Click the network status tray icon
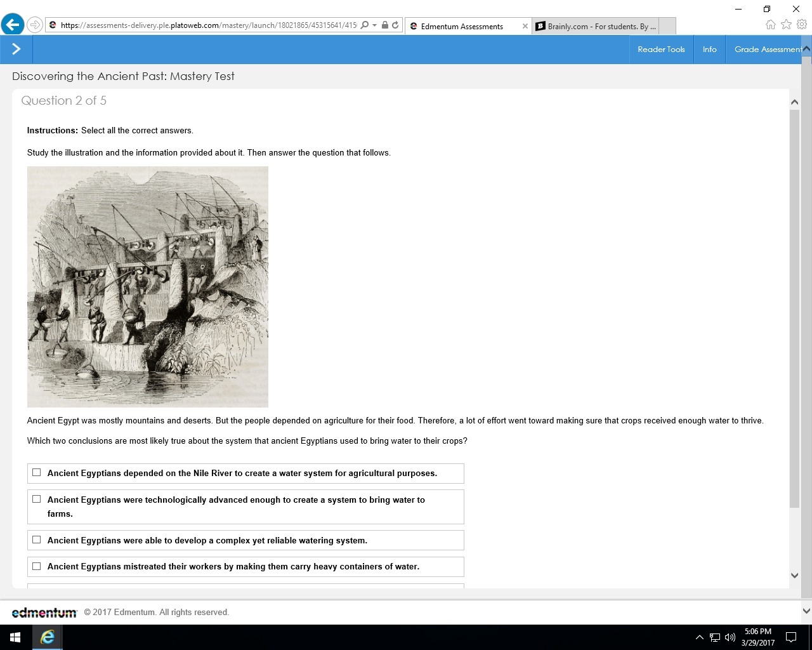 coord(715,637)
